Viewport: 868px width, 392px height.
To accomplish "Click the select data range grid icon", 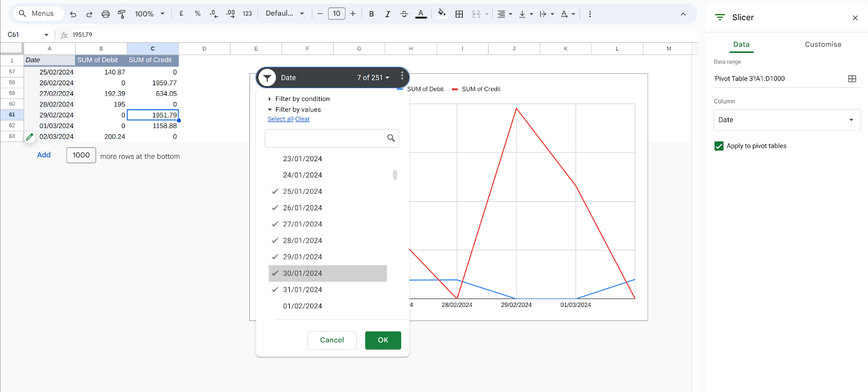I will pos(852,79).
